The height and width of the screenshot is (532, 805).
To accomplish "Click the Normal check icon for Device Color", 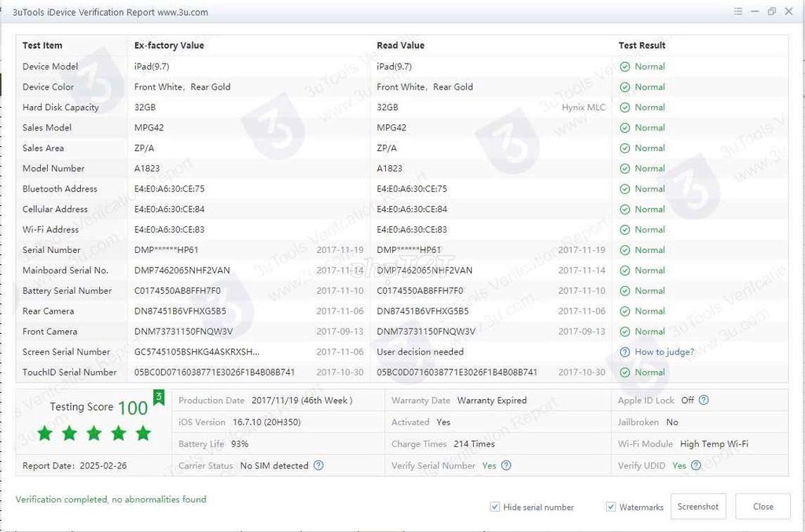I will click(625, 87).
